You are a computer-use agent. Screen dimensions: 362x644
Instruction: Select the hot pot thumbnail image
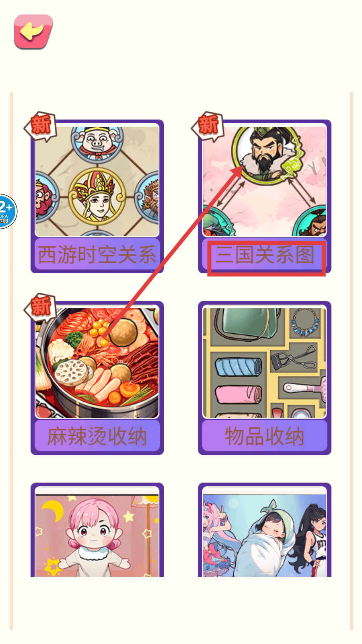click(x=97, y=363)
